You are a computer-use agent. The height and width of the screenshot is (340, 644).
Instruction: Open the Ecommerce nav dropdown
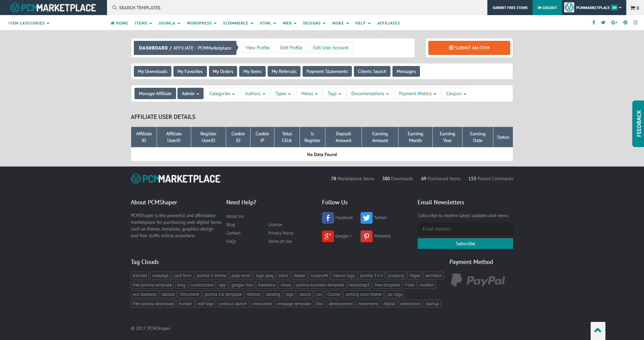pyautogui.click(x=238, y=23)
